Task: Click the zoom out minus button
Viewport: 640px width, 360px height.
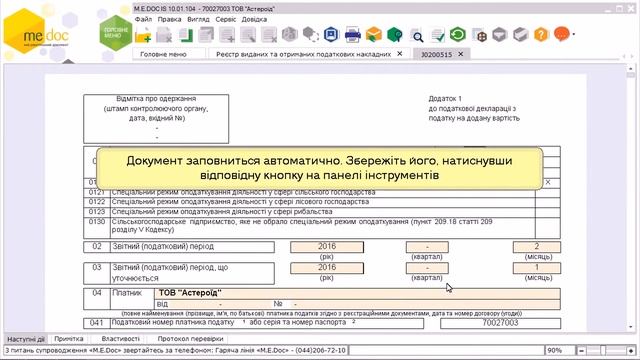Action: 581,350
